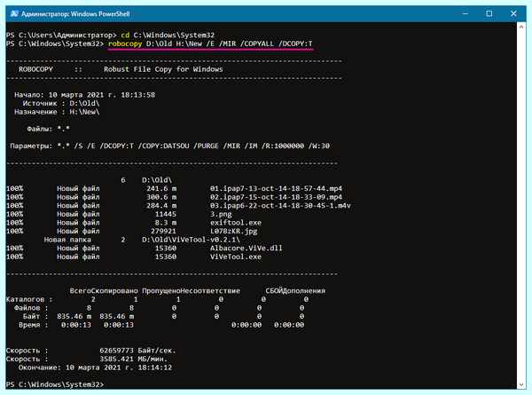Viewport: 532px width, 395px height.
Task: Click the scrollbar up arrow
Action: 521,27
